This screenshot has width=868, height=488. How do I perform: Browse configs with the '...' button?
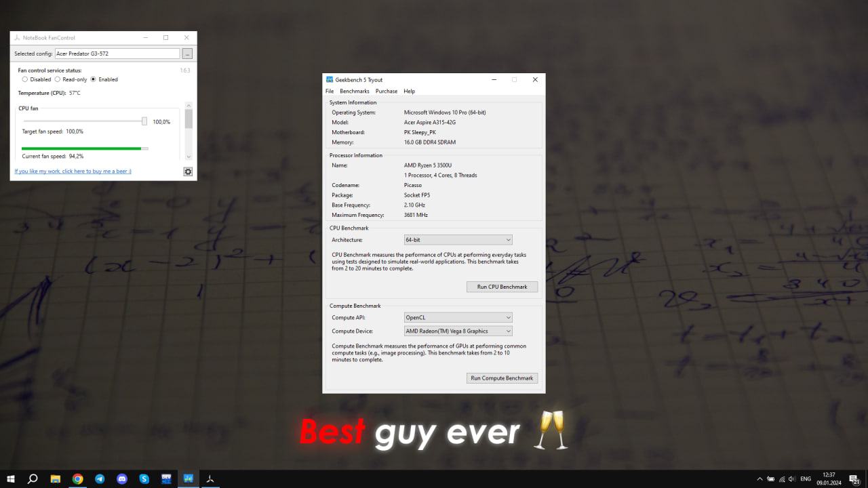pyautogui.click(x=188, y=54)
